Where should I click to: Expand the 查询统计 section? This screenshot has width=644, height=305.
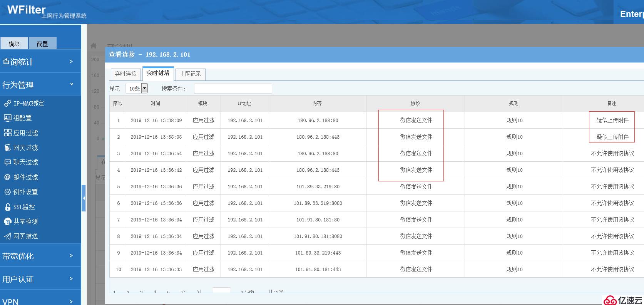(40, 62)
